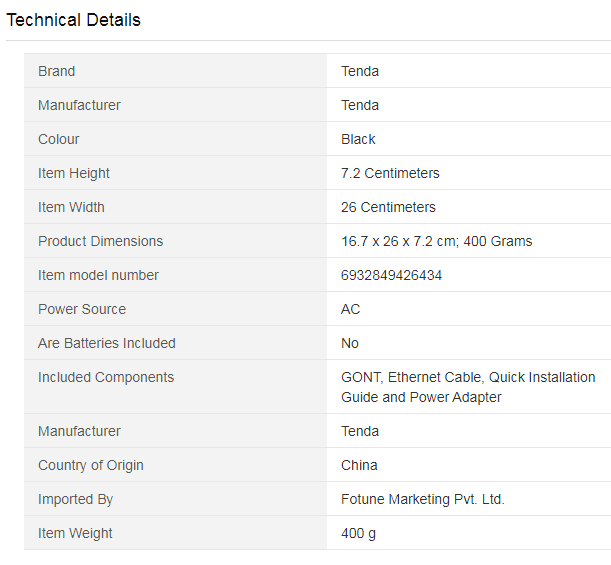Select the 7.2 Centimeters value

[390, 173]
